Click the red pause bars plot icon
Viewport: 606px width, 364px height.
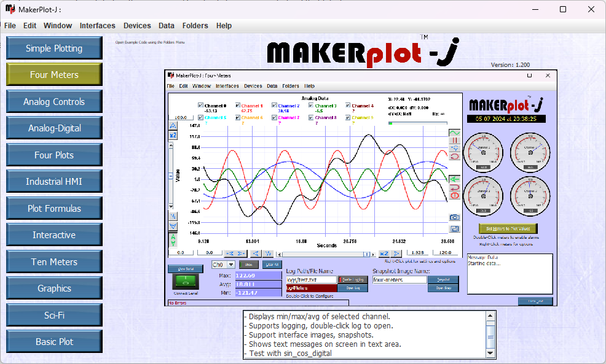(x=455, y=141)
